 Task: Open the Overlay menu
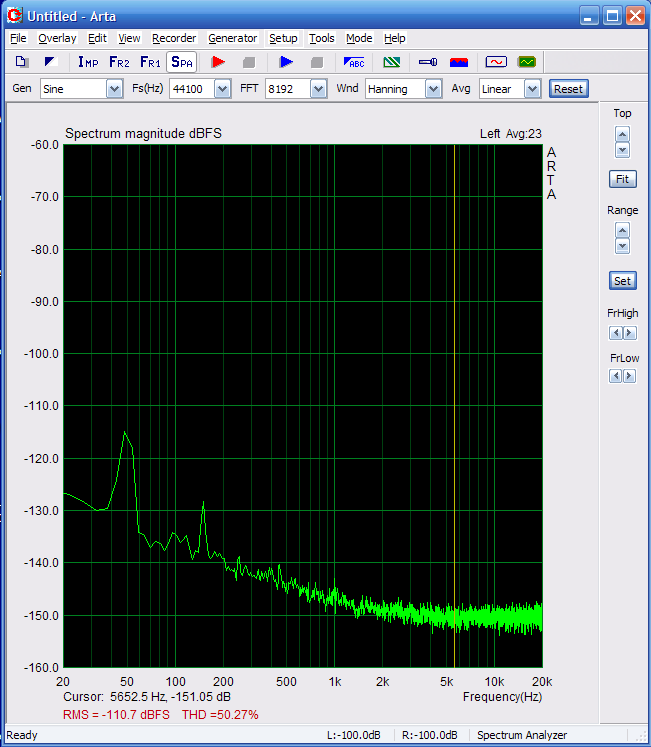[x=57, y=38]
